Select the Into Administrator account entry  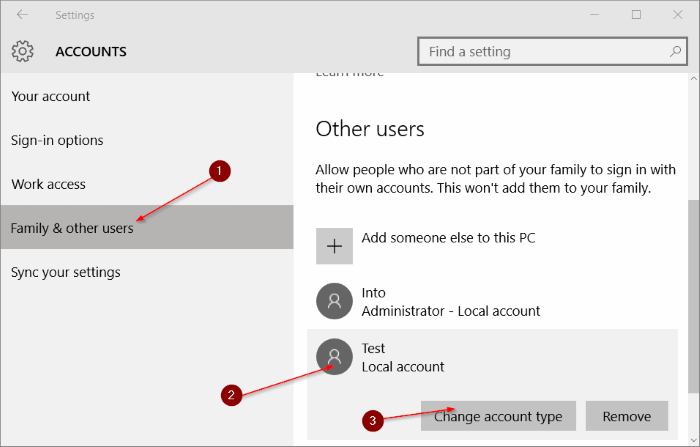tap(492, 301)
